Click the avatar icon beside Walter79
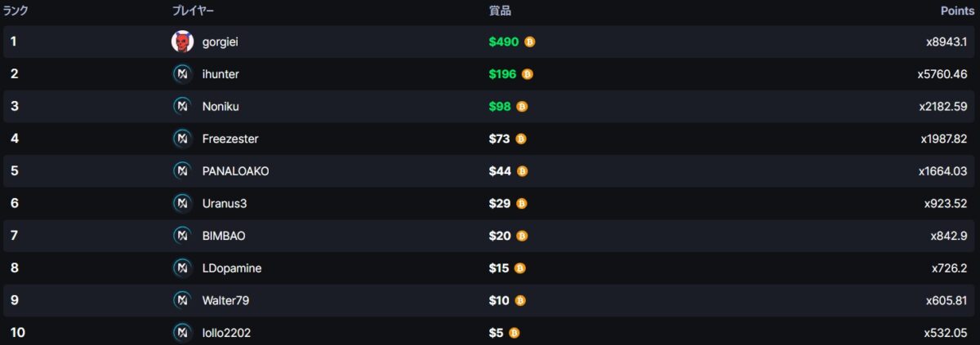The height and width of the screenshot is (345, 980). (x=182, y=300)
